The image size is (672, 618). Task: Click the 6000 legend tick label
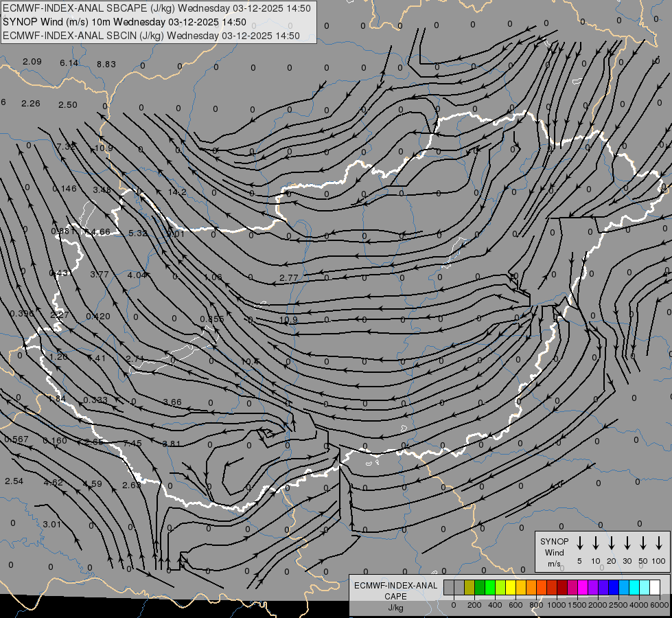point(659,605)
